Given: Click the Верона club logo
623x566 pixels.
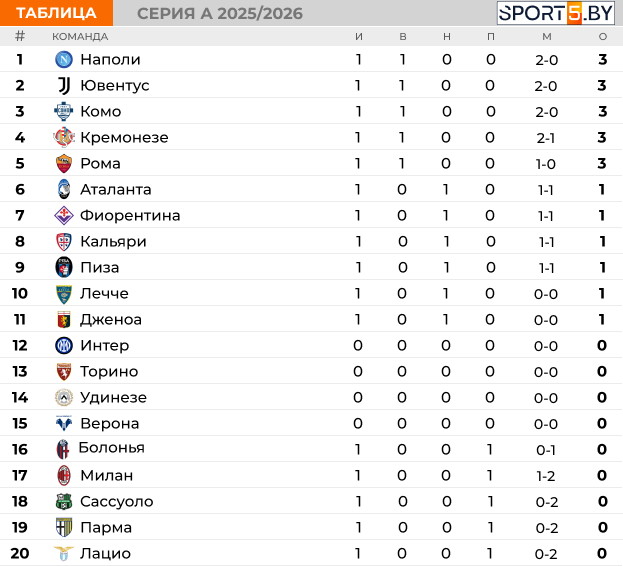Looking at the screenshot, I should [64, 423].
